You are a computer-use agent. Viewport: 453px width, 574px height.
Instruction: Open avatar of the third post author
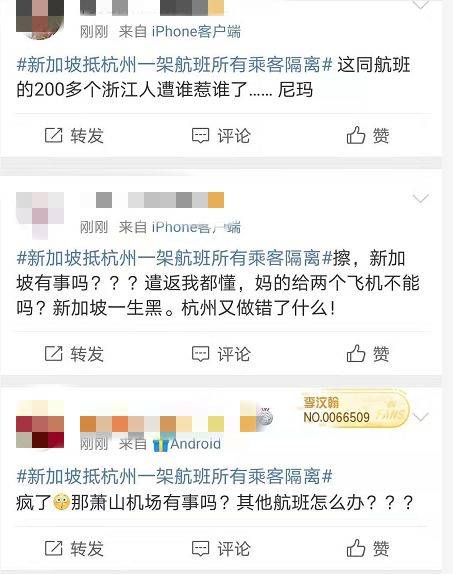pos(40,424)
